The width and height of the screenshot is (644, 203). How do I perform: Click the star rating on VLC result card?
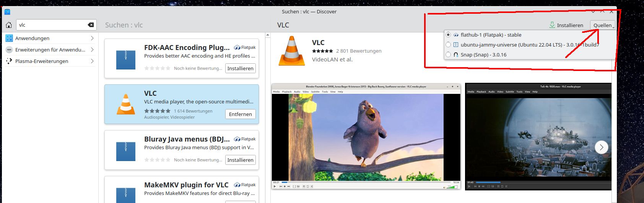157,111
